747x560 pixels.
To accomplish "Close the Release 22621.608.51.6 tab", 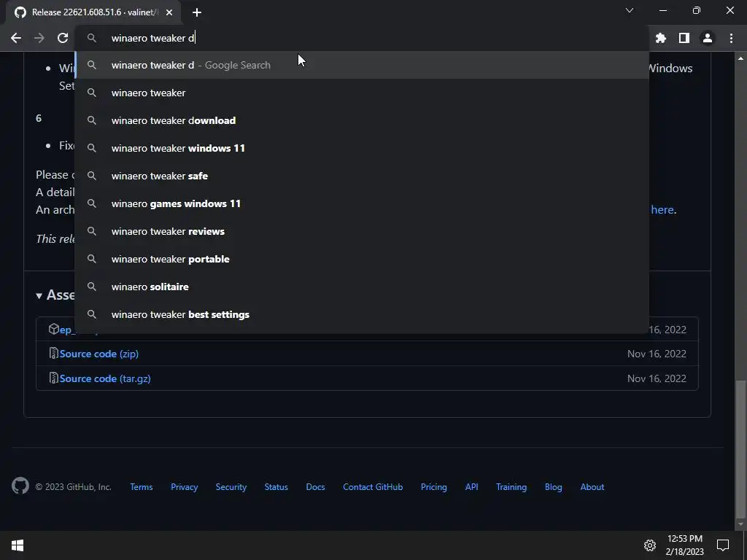I will coord(169,12).
